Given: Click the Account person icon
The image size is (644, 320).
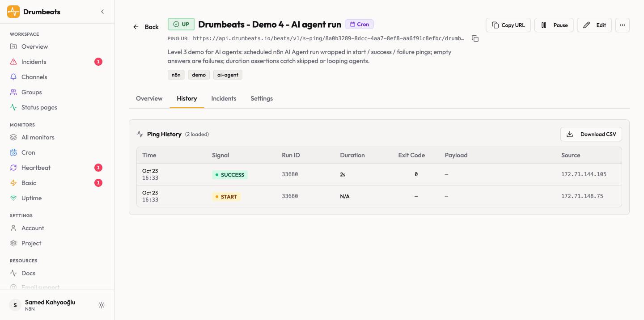Looking at the screenshot, I should [13, 228].
